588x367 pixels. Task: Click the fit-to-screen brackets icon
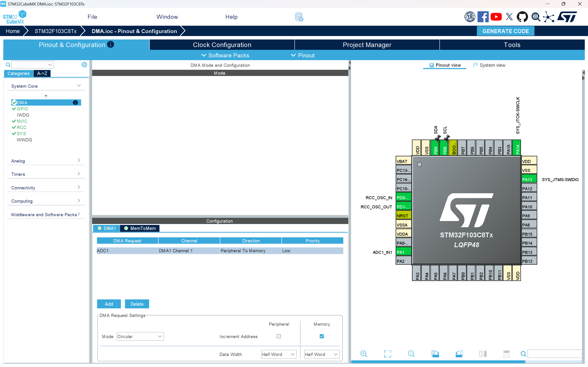pos(387,354)
